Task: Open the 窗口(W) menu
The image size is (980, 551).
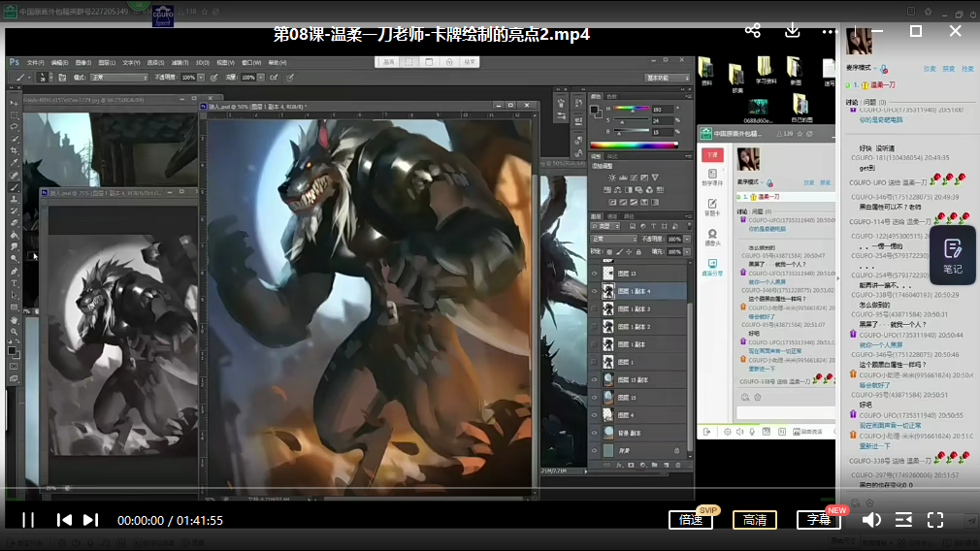Action: pos(251,62)
